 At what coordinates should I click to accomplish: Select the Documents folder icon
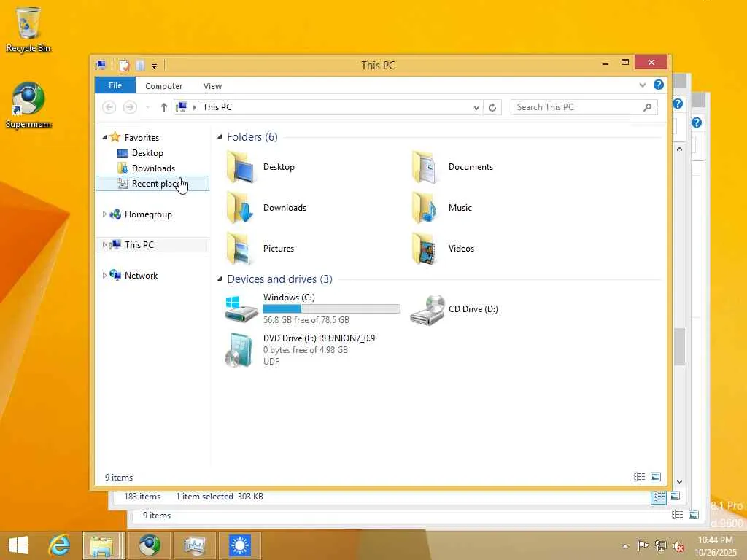click(x=425, y=167)
